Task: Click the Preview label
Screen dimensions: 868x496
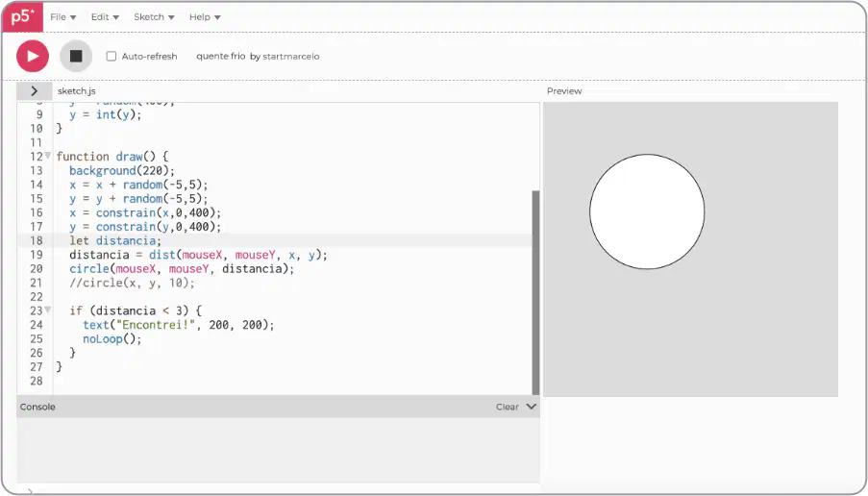Action: [564, 90]
